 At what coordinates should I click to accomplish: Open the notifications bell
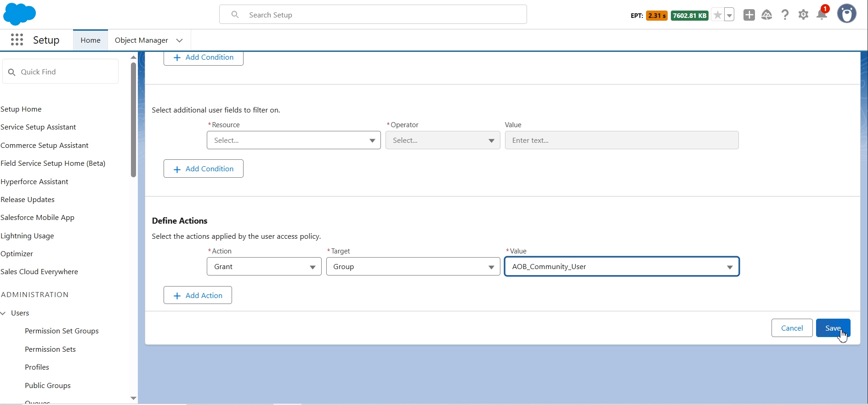[822, 14]
